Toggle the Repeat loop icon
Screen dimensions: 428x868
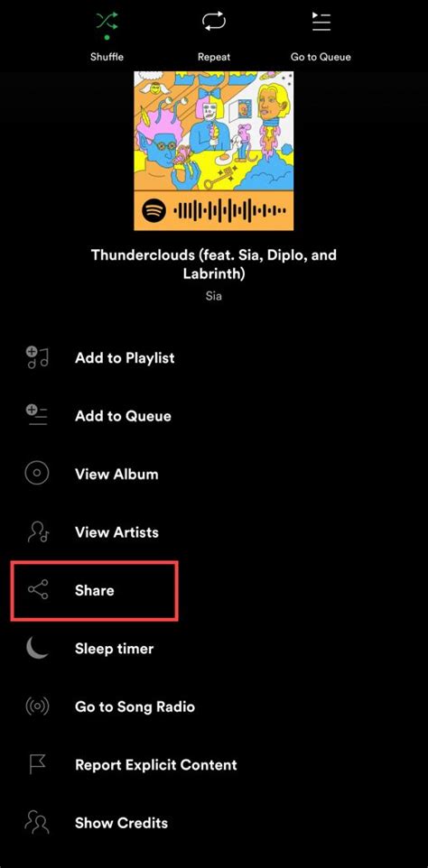(214, 22)
